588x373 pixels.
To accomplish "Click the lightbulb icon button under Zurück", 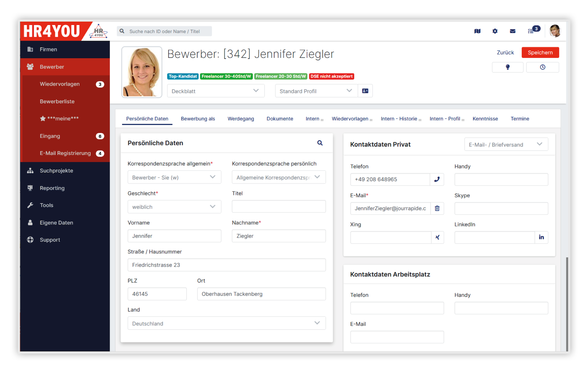I will coord(507,67).
